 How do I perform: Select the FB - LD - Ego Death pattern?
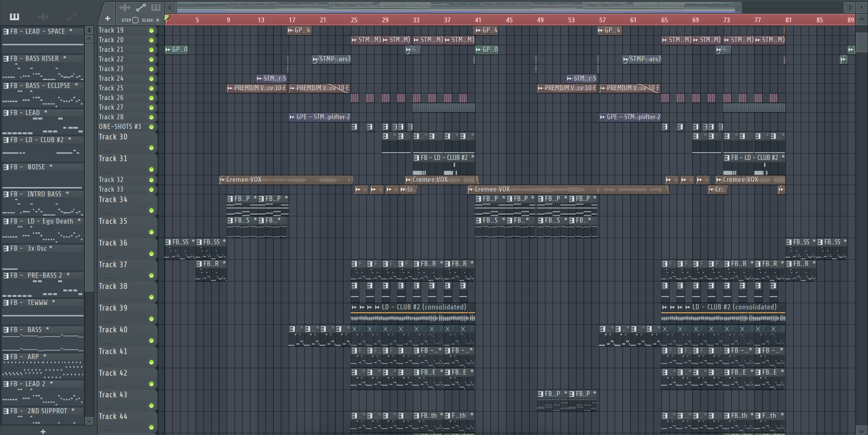coord(43,221)
